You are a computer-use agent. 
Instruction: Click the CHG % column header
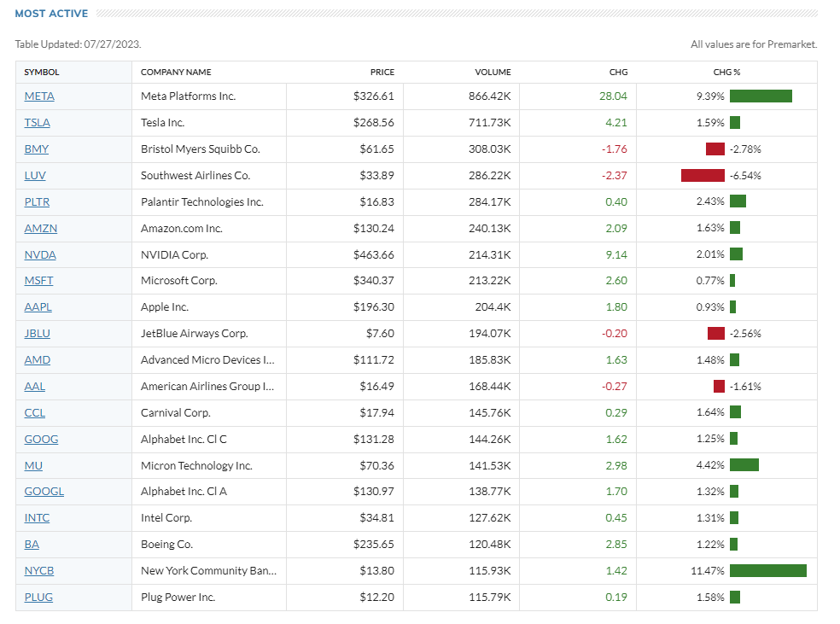click(x=726, y=73)
